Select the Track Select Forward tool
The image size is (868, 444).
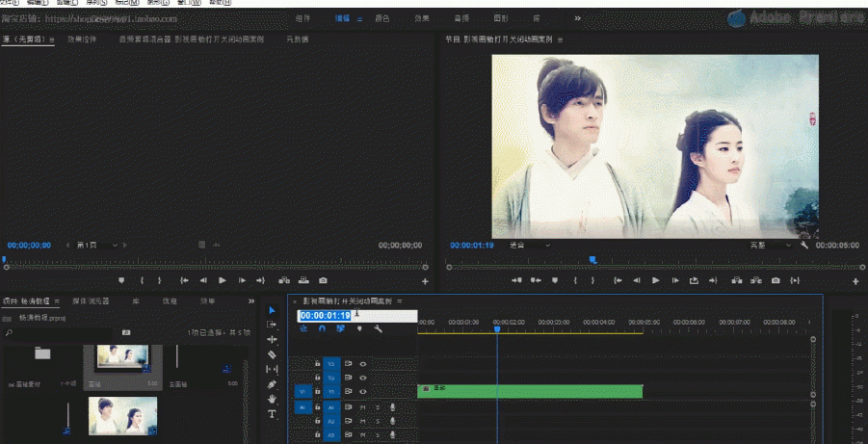[272, 325]
